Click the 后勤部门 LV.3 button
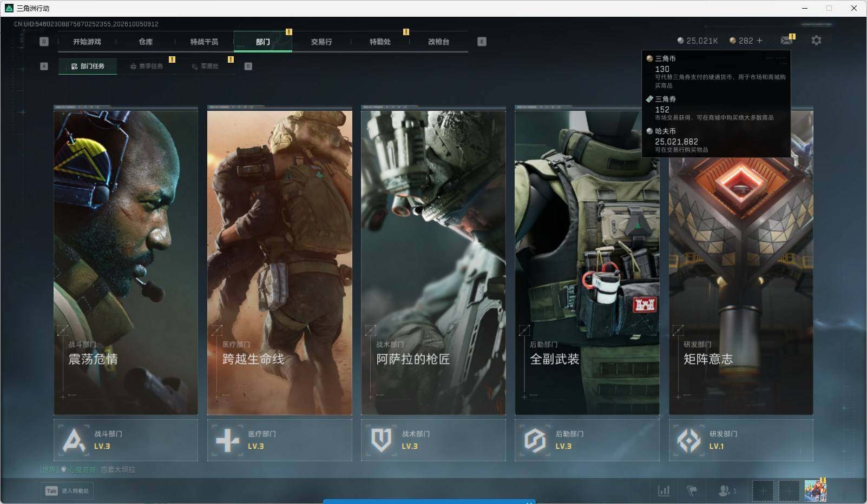 [587, 440]
